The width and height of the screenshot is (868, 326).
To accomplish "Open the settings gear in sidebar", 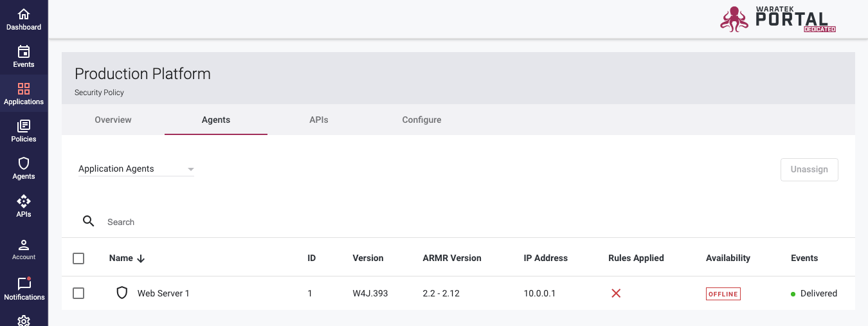I will coord(24,320).
